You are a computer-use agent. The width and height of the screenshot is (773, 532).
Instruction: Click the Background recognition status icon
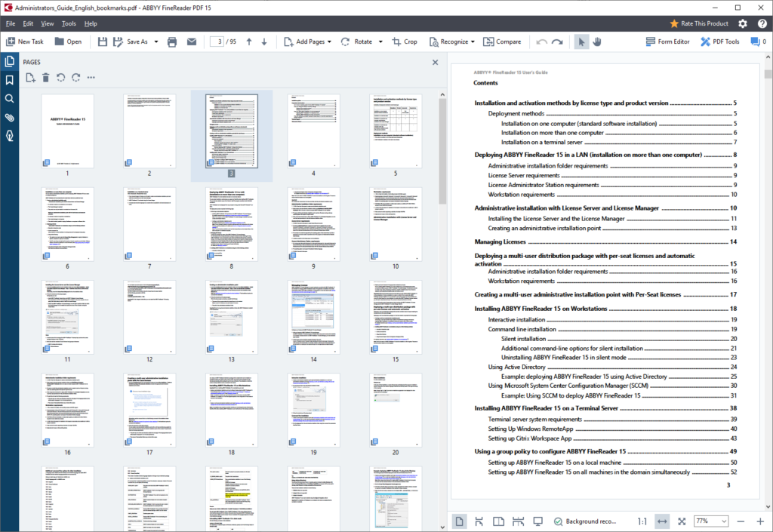tap(558, 521)
